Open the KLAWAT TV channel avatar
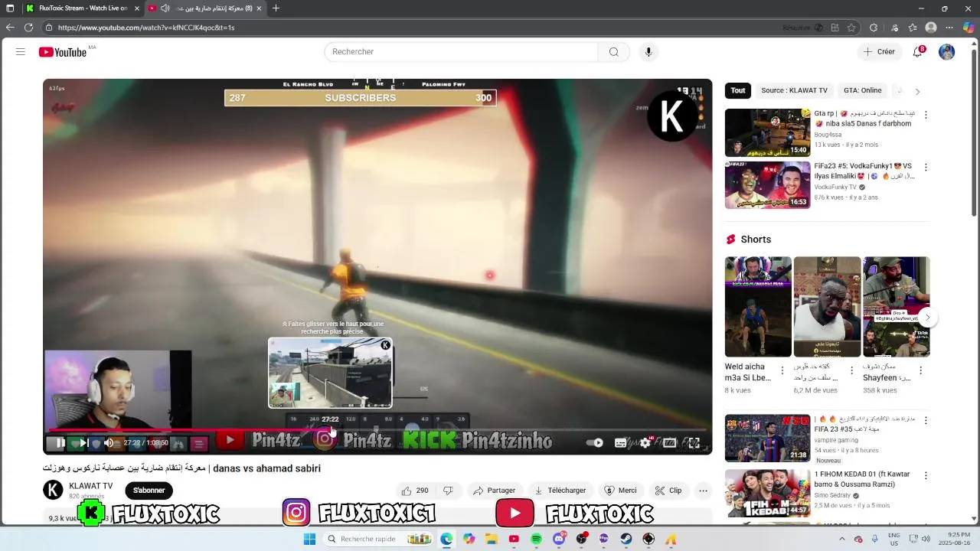Image resolution: width=980 pixels, height=551 pixels. pyautogui.click(x=53, y=490)
